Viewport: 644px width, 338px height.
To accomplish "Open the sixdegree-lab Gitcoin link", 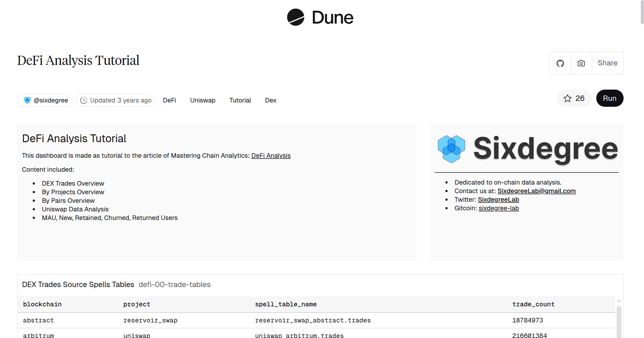I will click(499, 208).
